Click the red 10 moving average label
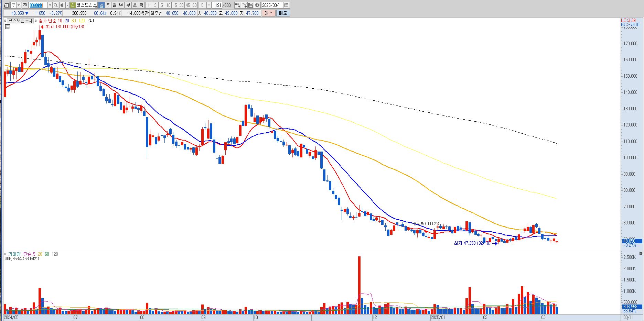Image resolution: width=644 pixels, height=321 pixels. pos(60,21)
